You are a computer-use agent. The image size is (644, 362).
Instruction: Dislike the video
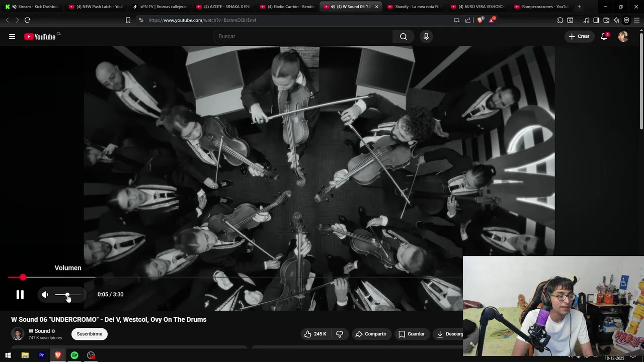[x=340, y=334]
